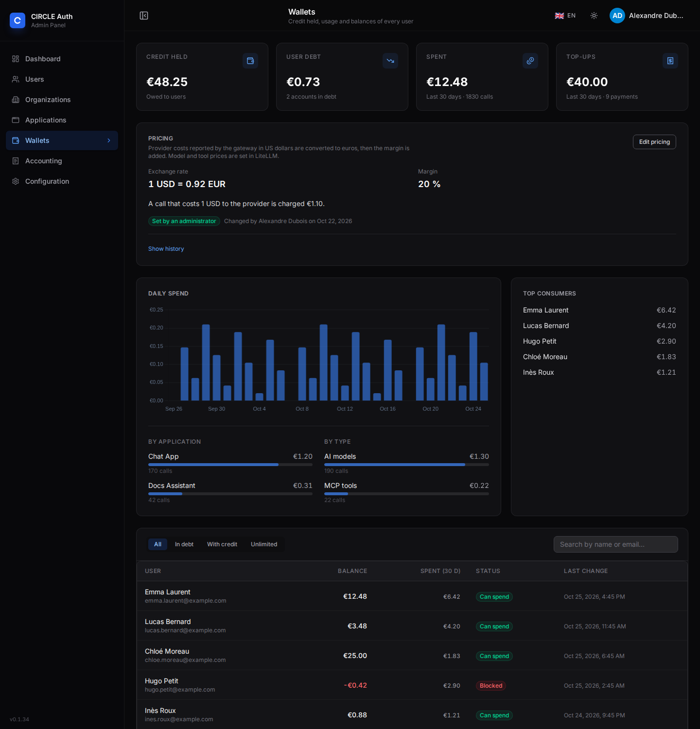Viewport: 700px width, 729px height.
Task: Click the Credit Held wallet icon
Action: click(250, 61)
